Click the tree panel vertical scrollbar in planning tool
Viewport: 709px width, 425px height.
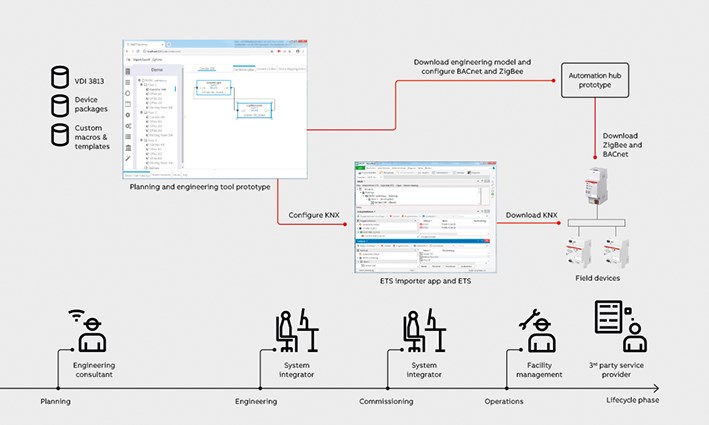point(176,90)
